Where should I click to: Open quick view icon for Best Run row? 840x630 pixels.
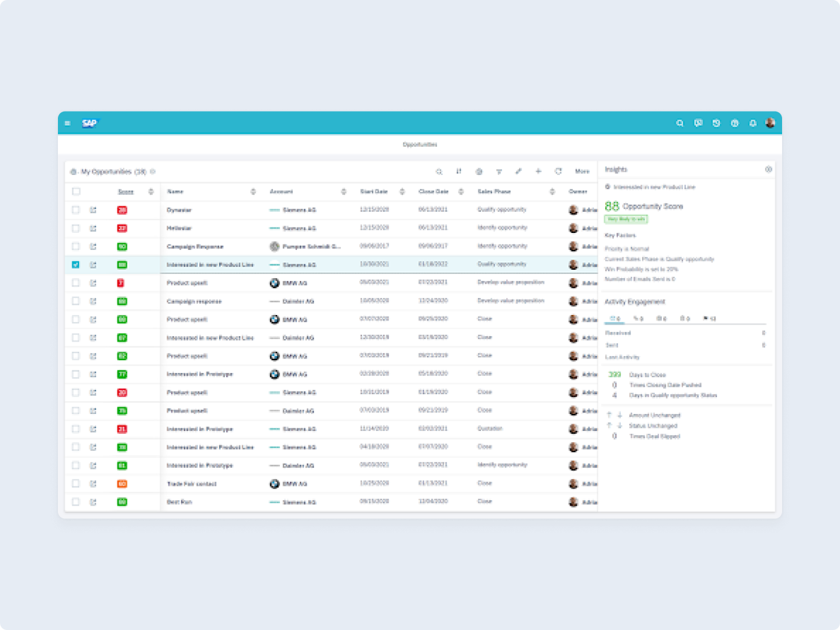pos(93,501)
